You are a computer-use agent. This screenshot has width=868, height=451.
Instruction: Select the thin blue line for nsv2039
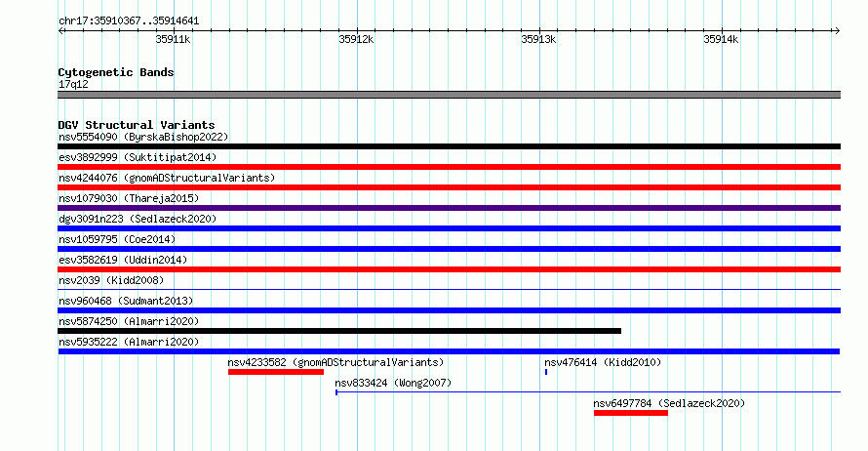point(449,289)
